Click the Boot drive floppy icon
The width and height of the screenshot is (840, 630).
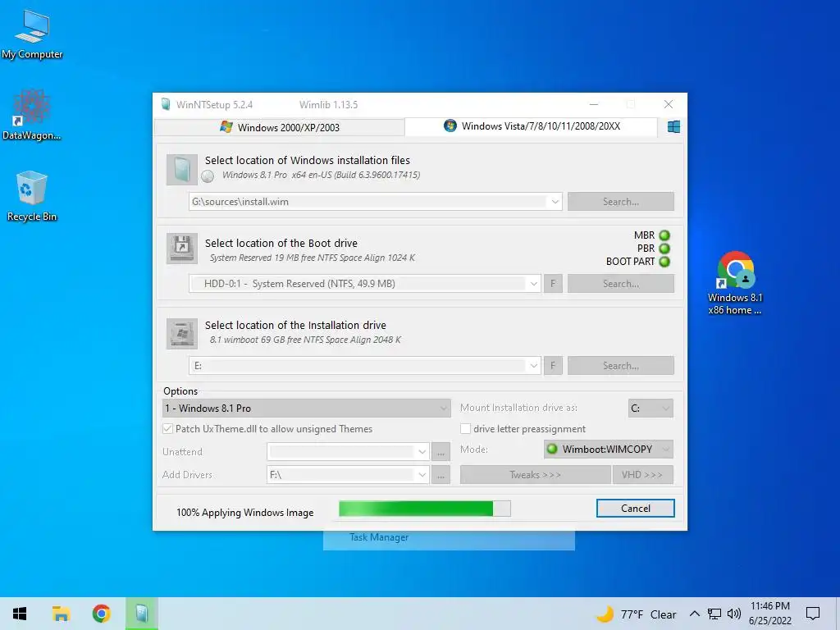(x=181, y=248)
